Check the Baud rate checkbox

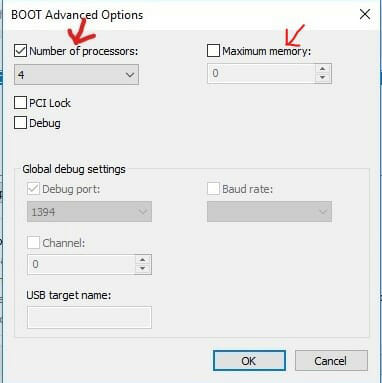point(213,189)
